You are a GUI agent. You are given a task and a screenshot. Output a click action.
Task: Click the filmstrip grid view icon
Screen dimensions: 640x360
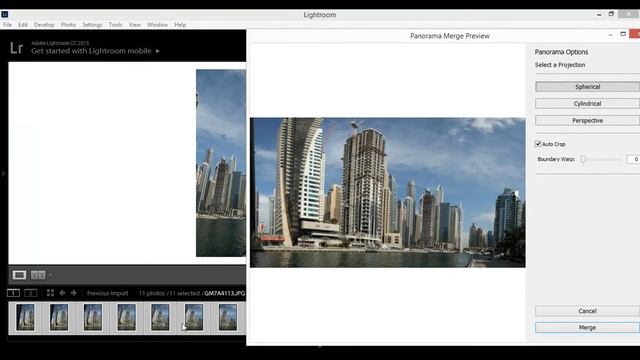50,293
